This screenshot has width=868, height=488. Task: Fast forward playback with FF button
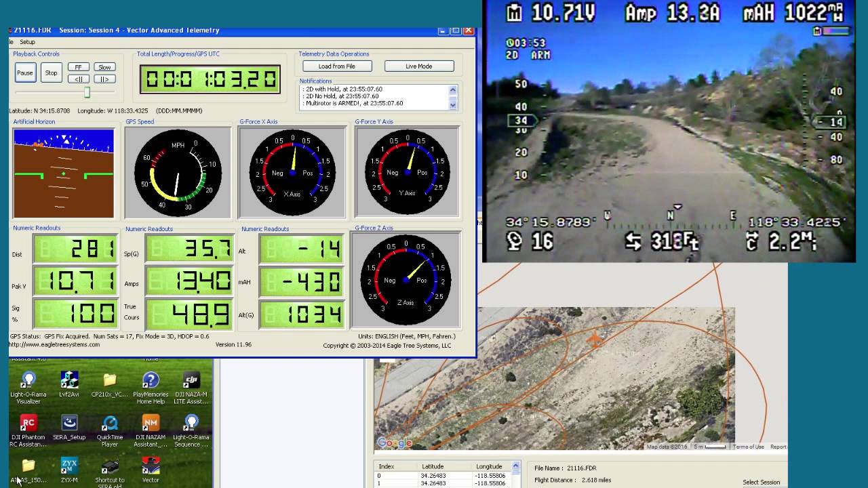78,67
